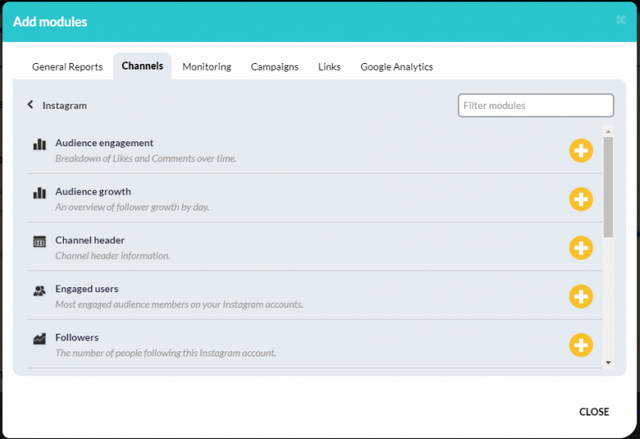Screen dimensions: 640x439
Task: Select the Links tab
Action: (x=329, y=67)
